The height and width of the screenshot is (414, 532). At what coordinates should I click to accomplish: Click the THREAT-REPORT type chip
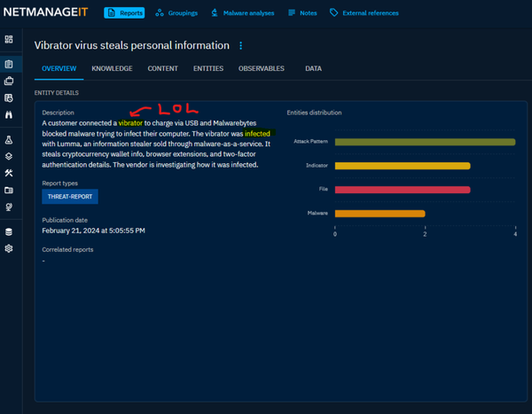point(70,197)
